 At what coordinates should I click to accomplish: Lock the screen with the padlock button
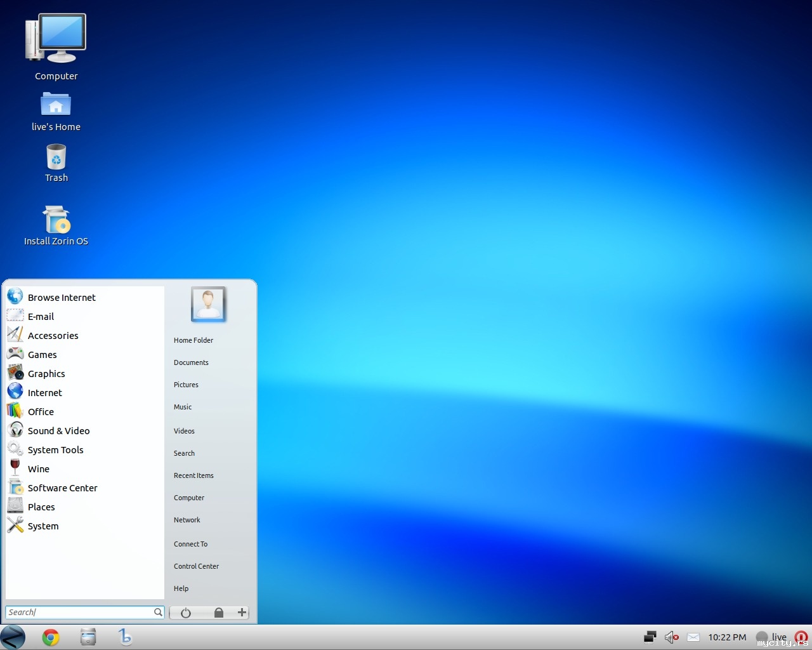tap(218, 613)
